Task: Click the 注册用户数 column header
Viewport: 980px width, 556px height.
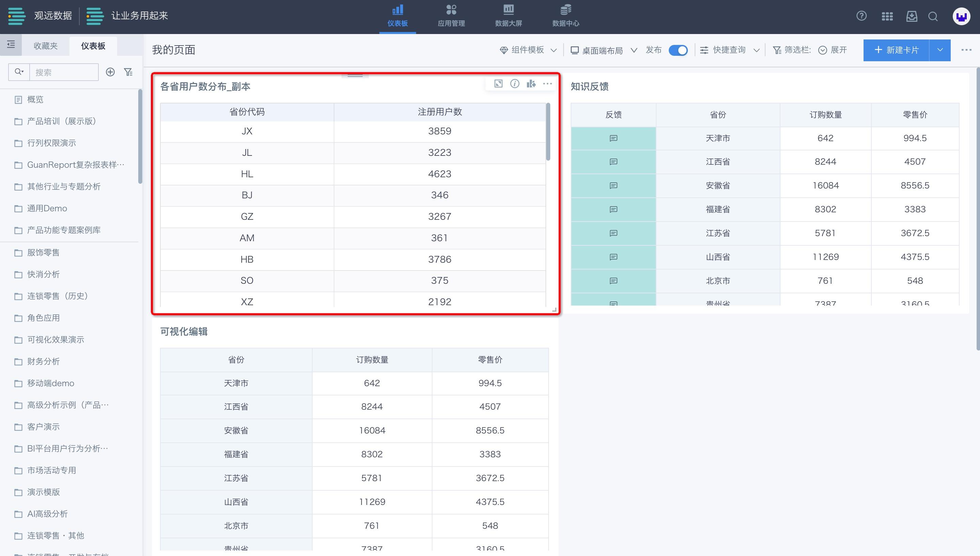Action: pos(440,112)
